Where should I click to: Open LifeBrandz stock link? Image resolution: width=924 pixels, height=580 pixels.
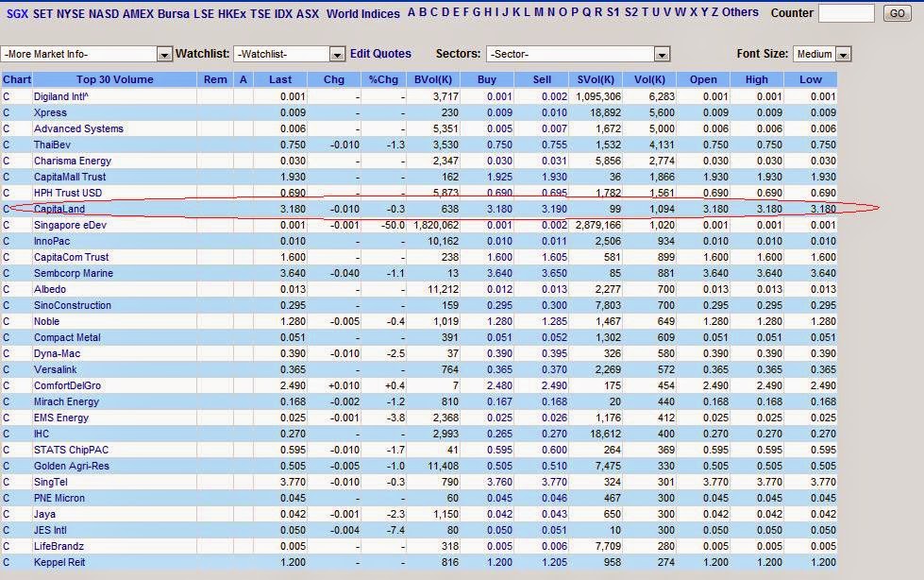(x=59, y=546)
